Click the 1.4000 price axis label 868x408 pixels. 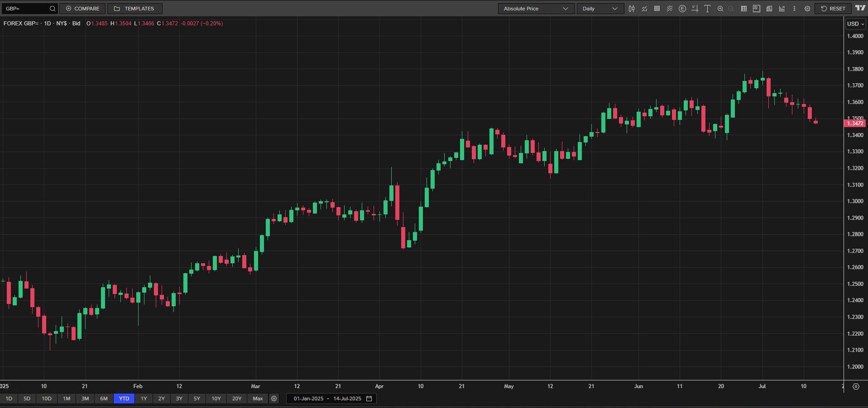pyautogui.click(x=855, y=36)
